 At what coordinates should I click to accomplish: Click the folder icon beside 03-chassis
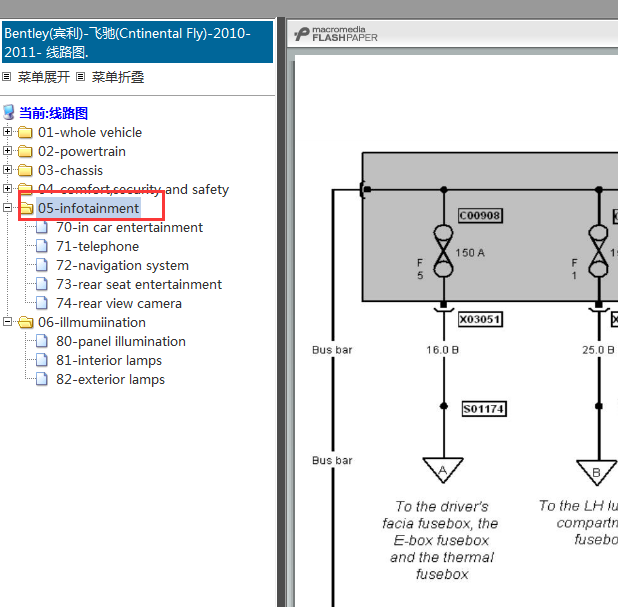pyautogui.click(x=26, y=170)
